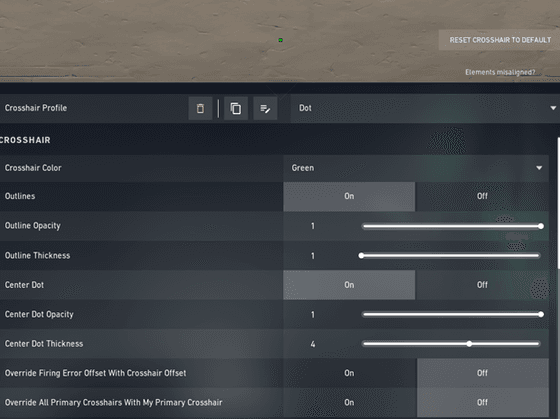Screen dimensions: 560x419
Task: Expand the Crosshair Profile dropdown arrow
Action: 553,108
